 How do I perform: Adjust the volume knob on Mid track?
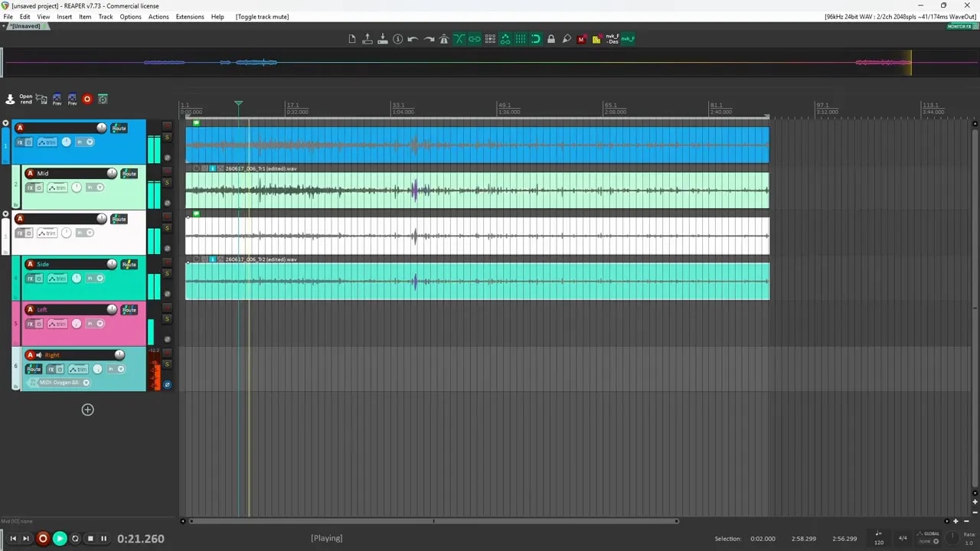pos(112,174)
